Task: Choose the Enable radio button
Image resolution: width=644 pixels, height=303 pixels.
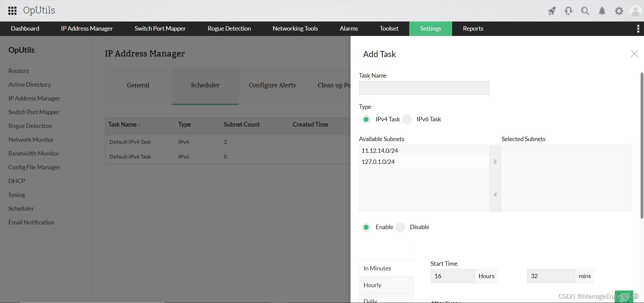Action: (x=366, y=227)
